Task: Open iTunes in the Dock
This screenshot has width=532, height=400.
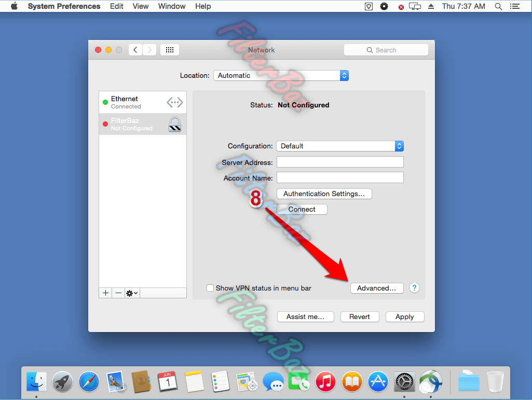Action: click(325, 382)
